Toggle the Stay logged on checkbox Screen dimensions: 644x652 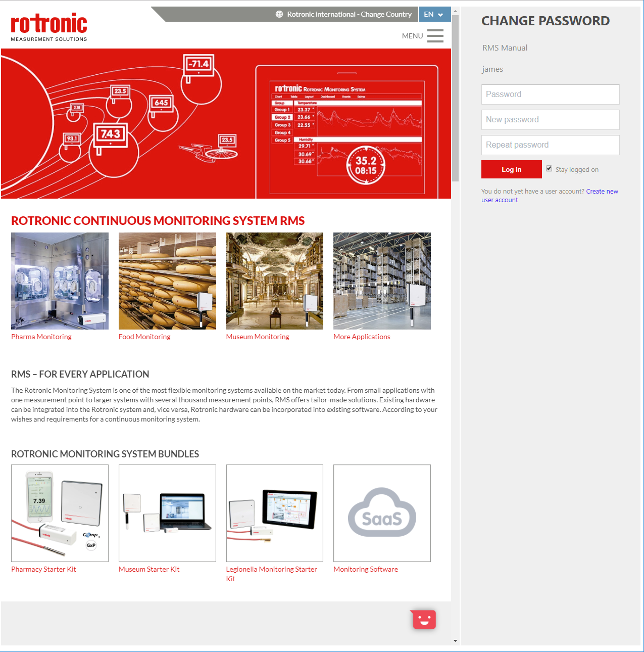click(549, 169)
